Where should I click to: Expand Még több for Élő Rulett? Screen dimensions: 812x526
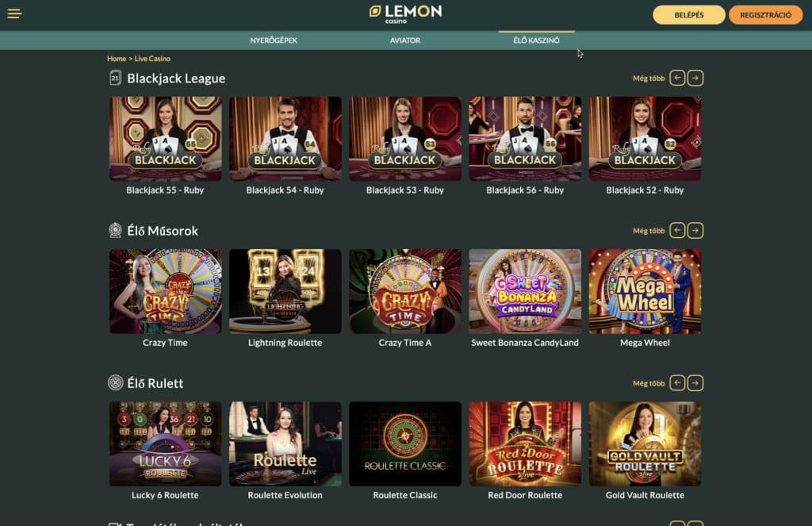pos(649,383)
